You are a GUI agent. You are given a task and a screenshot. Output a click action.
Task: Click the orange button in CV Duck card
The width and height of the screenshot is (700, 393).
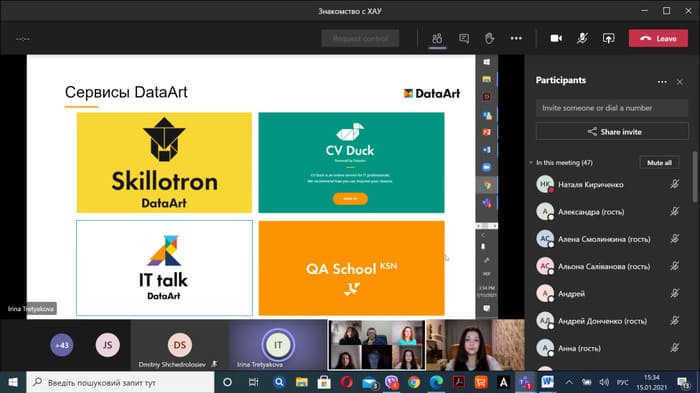350,198
